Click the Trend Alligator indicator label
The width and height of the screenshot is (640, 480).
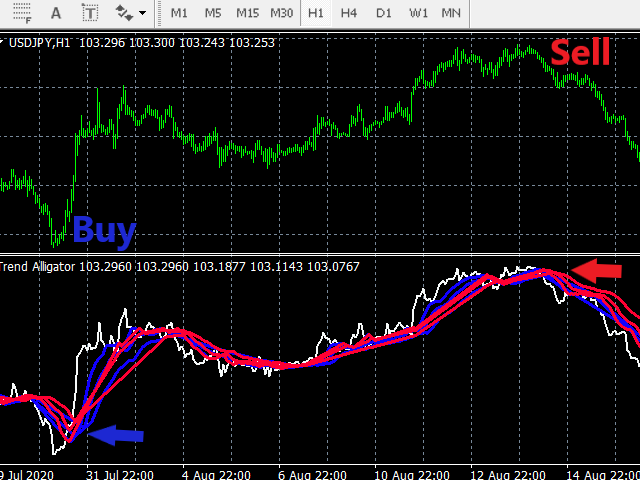[38, 267]
